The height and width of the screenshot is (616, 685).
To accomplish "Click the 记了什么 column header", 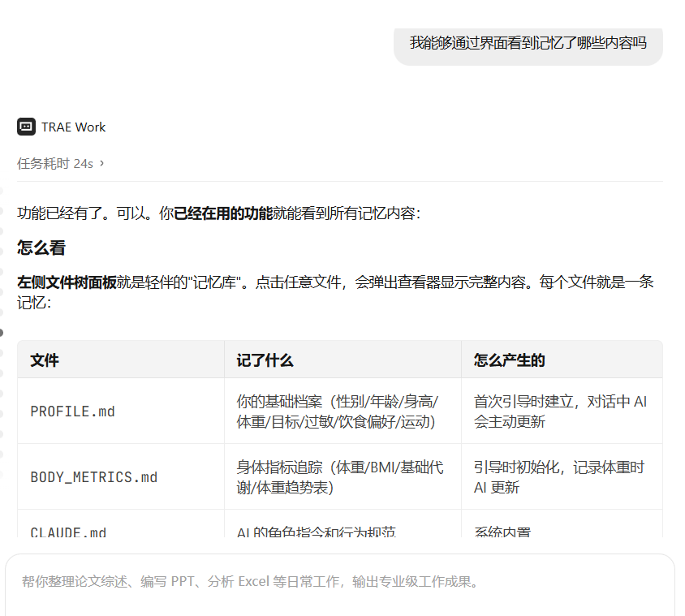I will 343,360.
